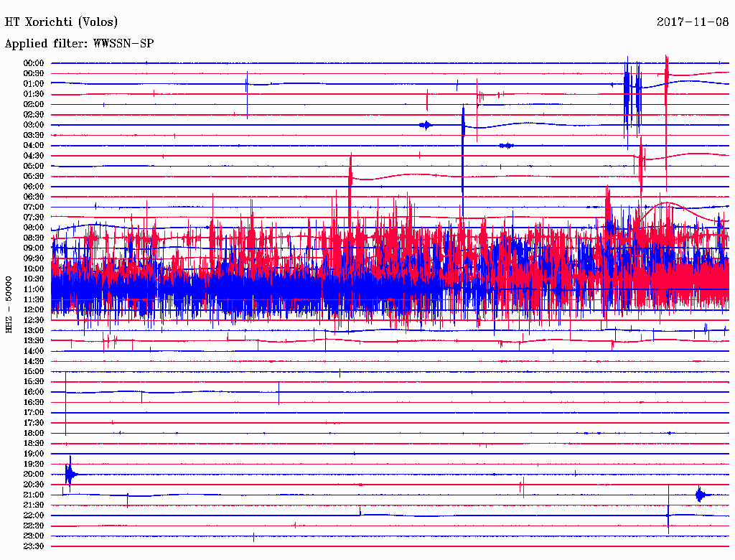Screen dimensions: 735x560
Task: Click the 11:30 time label
Action: (x=34, y=299)
